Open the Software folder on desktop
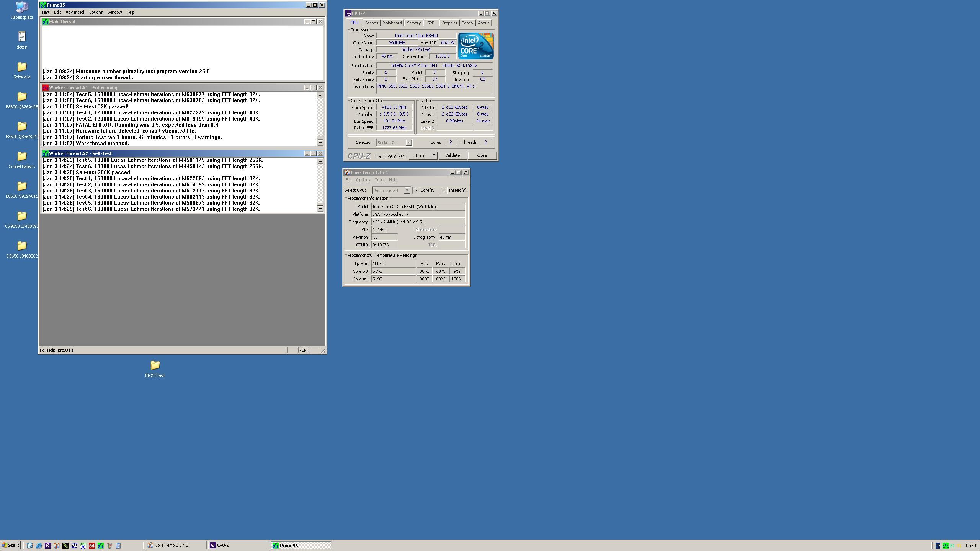 coord(22,70)
